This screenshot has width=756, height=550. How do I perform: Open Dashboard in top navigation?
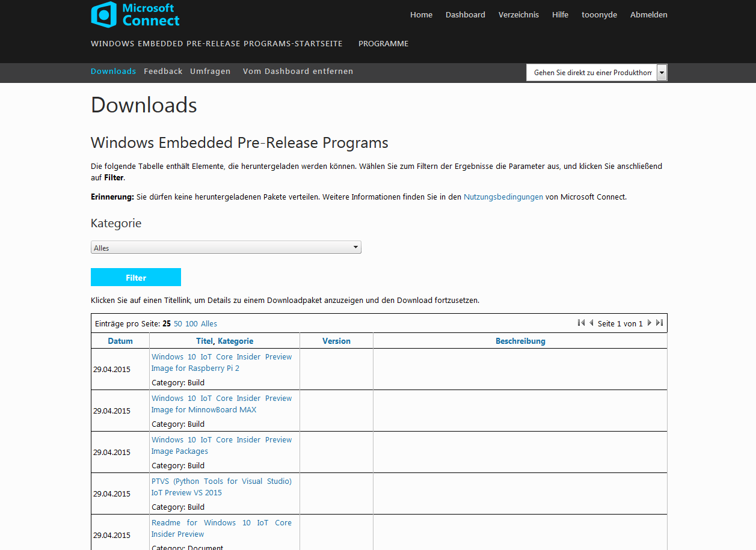click(x=466, y=14)
